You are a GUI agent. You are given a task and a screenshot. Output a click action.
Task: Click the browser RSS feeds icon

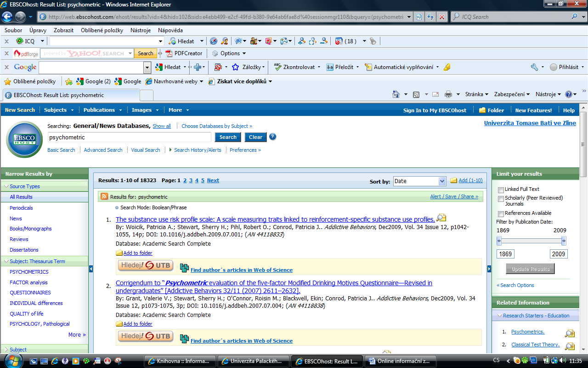(x=416, y=94)
